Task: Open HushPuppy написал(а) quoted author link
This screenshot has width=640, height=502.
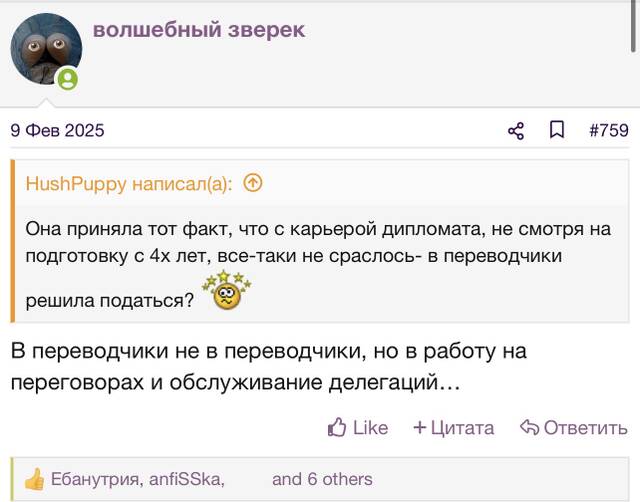Action: tap(129, 184)
